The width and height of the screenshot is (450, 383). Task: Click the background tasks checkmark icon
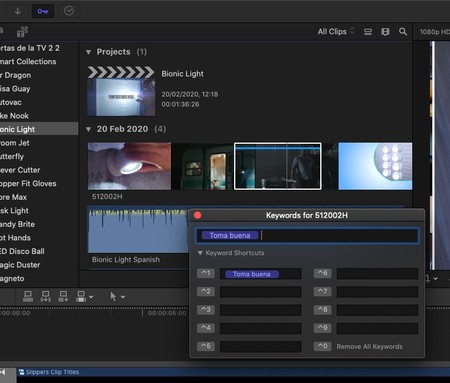[69, 11]
